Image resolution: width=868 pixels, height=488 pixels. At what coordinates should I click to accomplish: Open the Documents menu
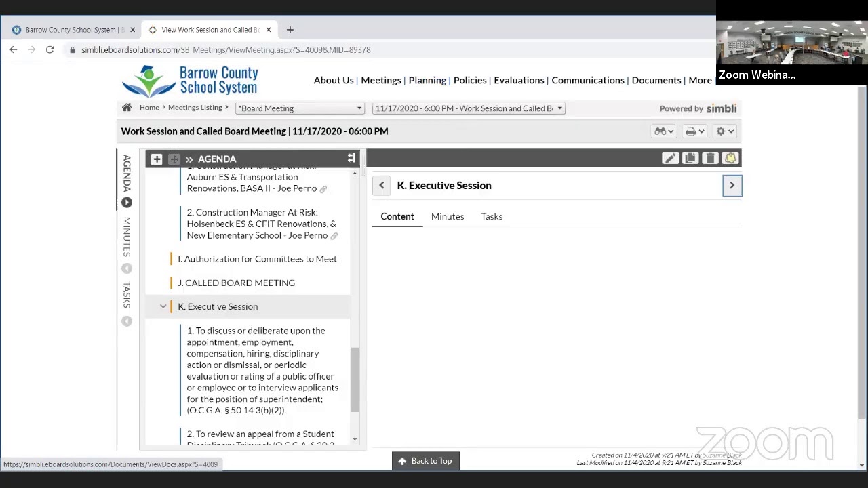click(656, 80)
